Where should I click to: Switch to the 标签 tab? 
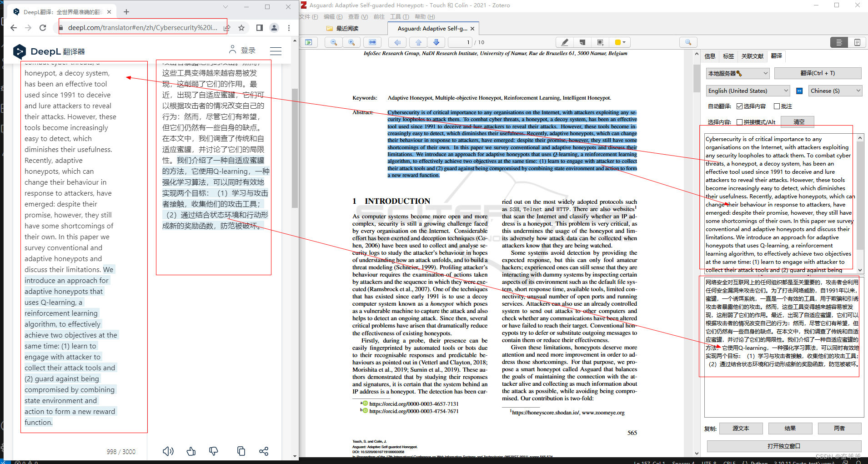pyautogui.click(x=728, y=56)
